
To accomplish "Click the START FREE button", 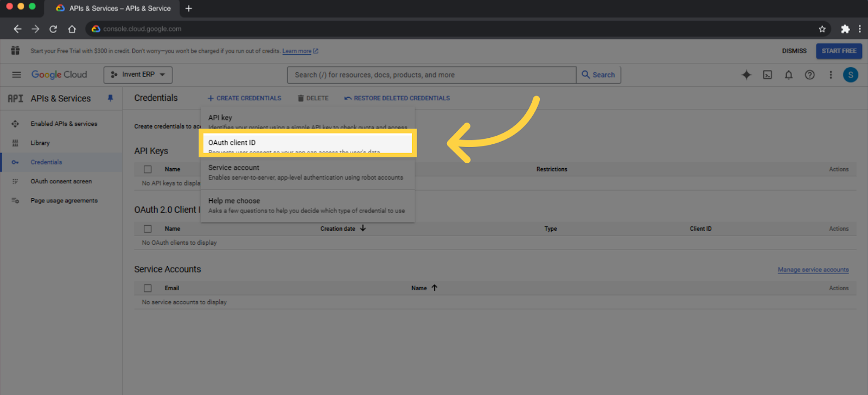I will [839, 51].
